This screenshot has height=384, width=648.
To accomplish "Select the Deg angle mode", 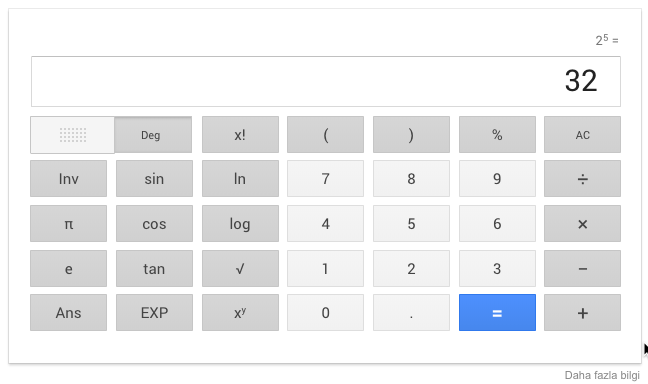I will click(153, 135).
